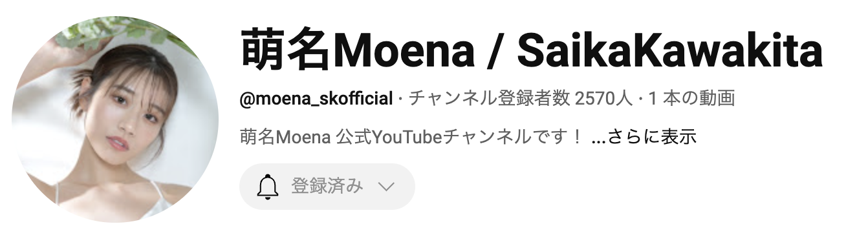Expand the chevron beside 登録済み
Screen dimensions: 868x235
pos(385,187)
